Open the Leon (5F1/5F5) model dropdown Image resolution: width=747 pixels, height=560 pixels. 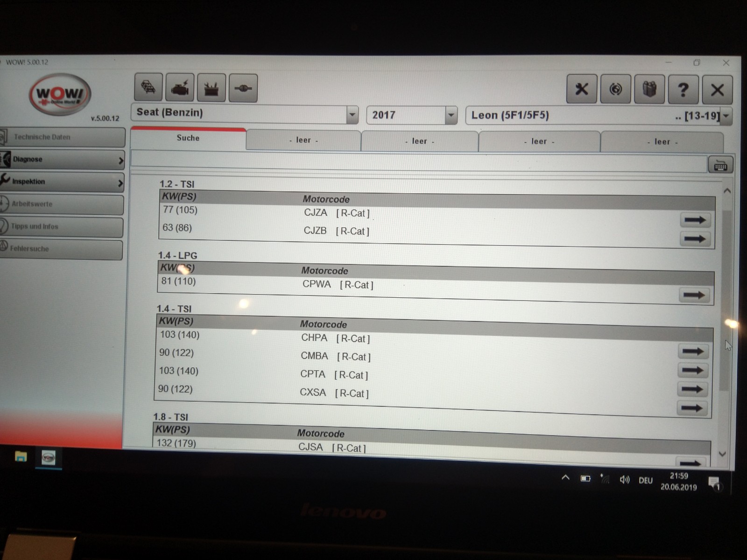(x=726, y=116)
